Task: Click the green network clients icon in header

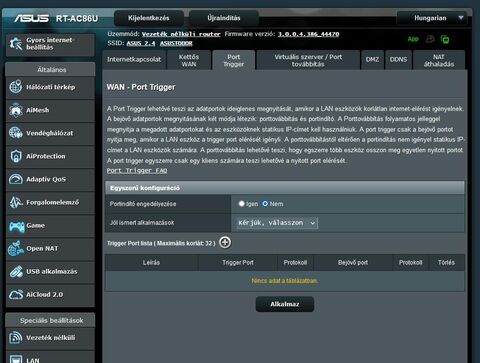Action: coord(445,39)
